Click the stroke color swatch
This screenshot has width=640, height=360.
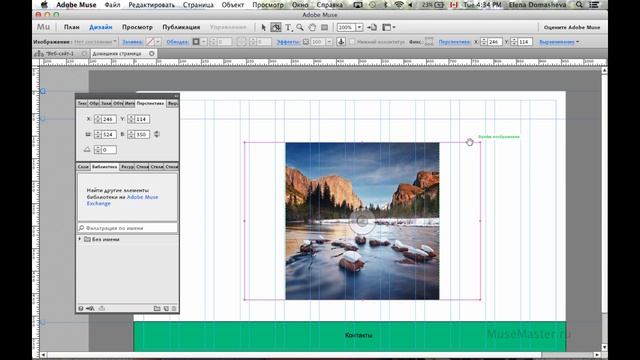click(196, 42)
